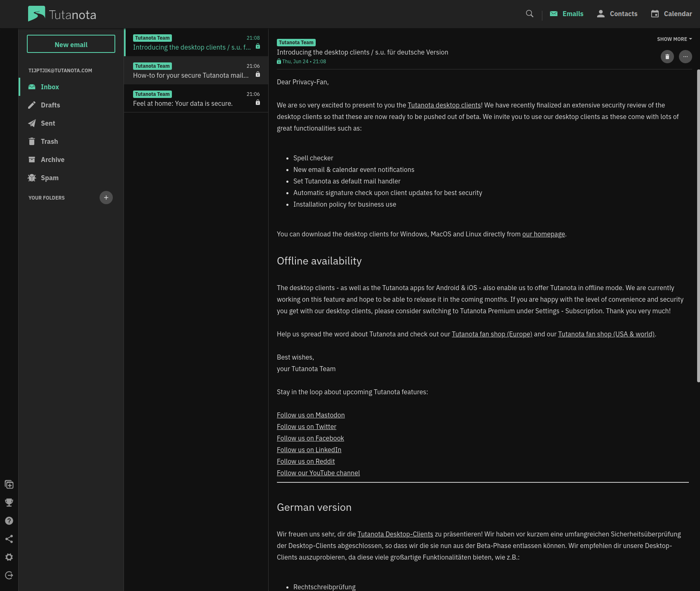Click the add account icon in left rail

(x=9, y=484)
